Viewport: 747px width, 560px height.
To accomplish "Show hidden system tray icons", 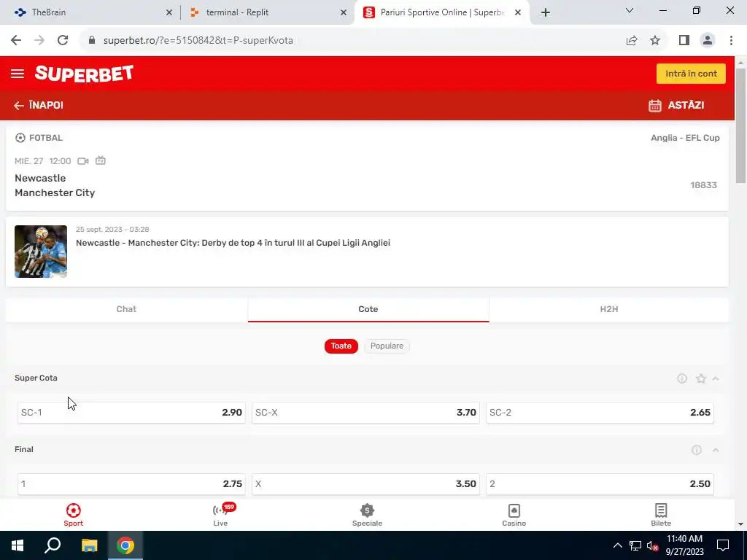I will (x=617, y=545).
